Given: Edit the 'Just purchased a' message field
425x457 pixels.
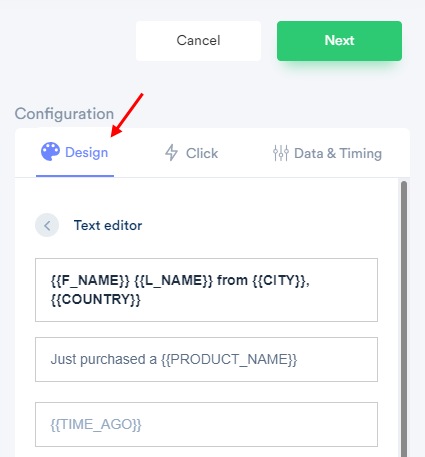Looking at the screenshot, I should (x=206, y=359).
